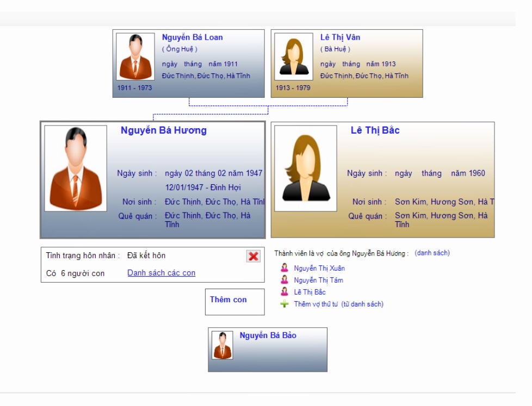Click 'Tình trạng hôn nhân :' label
The image size is (532, 406).
83,255
